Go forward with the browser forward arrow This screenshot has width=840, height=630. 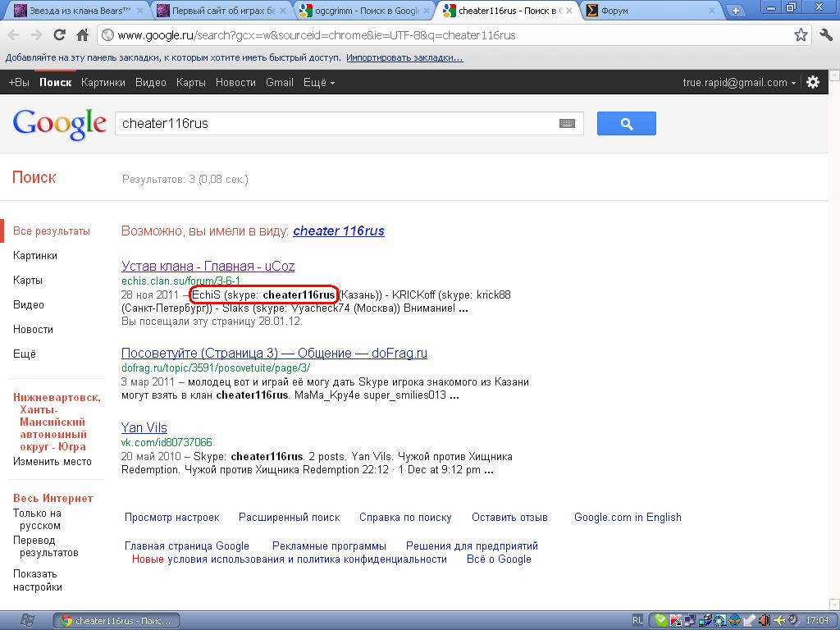point(36,35)
